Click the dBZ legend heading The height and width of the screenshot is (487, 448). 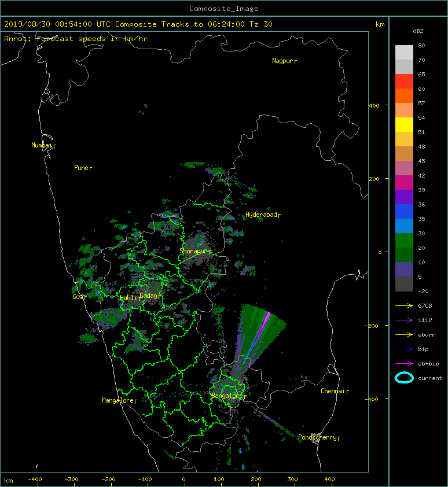coord(418,31)
